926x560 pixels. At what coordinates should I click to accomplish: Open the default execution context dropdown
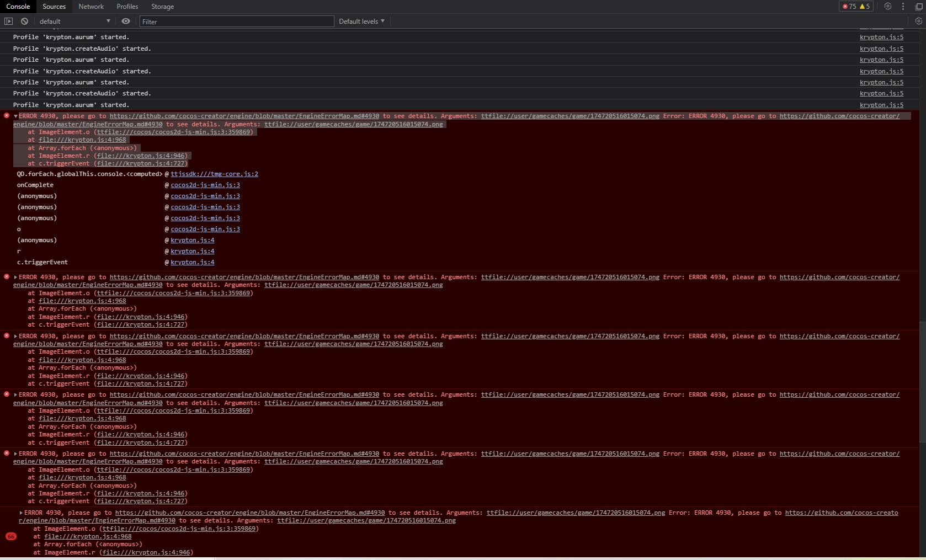[x=75, y=21]
